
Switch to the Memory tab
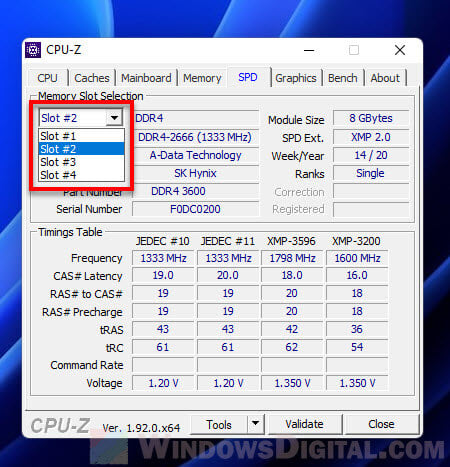(x=202, y=78)
